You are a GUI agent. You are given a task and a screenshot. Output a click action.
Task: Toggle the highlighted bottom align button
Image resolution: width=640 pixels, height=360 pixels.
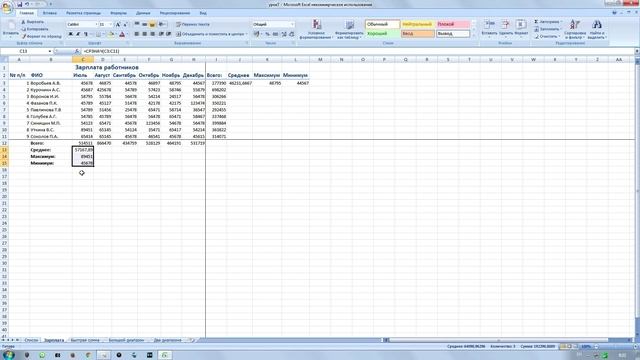[152, 24]
